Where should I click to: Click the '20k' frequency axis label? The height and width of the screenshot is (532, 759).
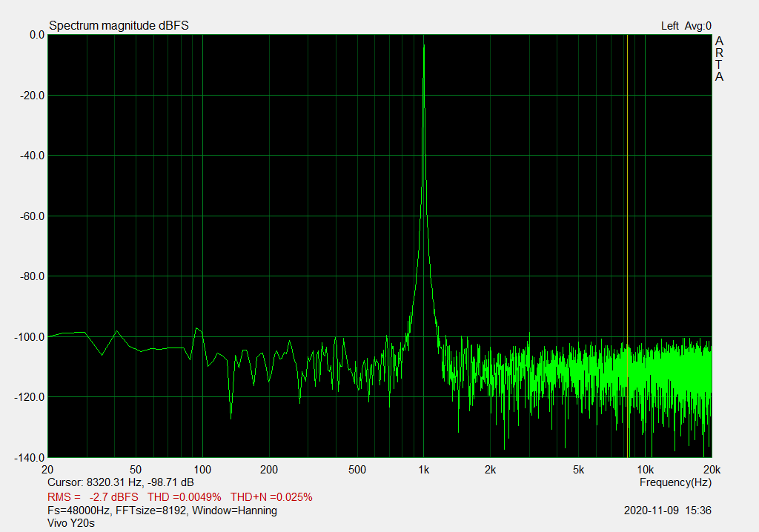[712, 470]
